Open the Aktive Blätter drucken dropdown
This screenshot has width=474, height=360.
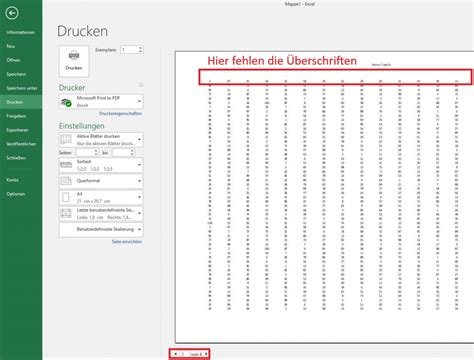pos(101,140)
